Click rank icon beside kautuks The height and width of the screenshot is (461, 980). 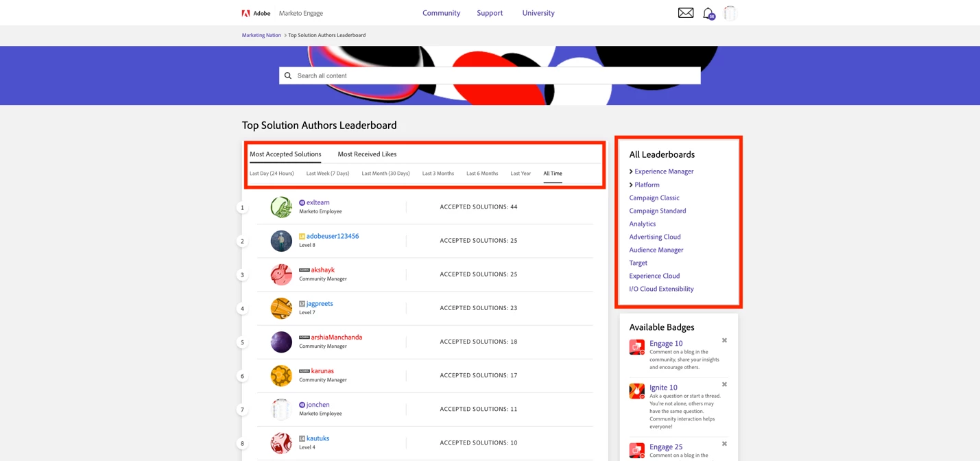pos(302,439)
